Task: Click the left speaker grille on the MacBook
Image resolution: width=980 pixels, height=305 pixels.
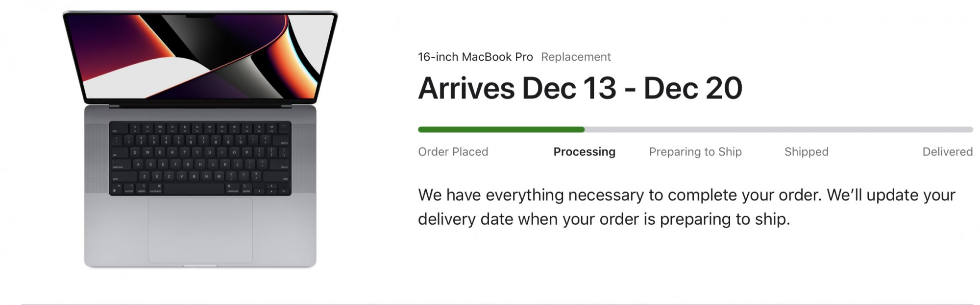Action: click(x=97, y=158)
